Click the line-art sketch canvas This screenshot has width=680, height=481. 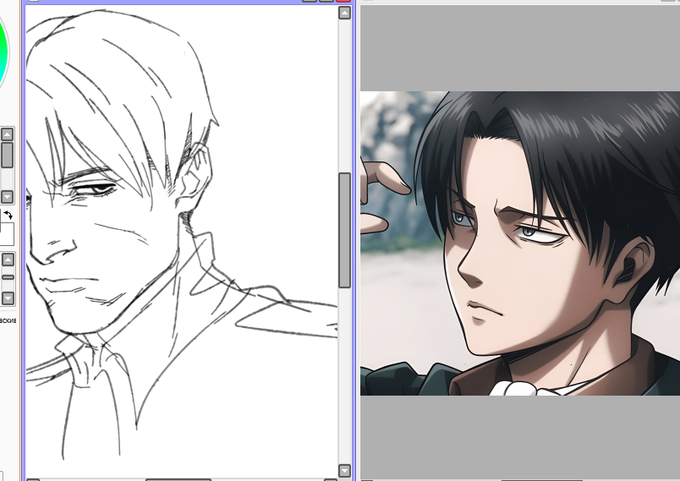click(182, 242)
